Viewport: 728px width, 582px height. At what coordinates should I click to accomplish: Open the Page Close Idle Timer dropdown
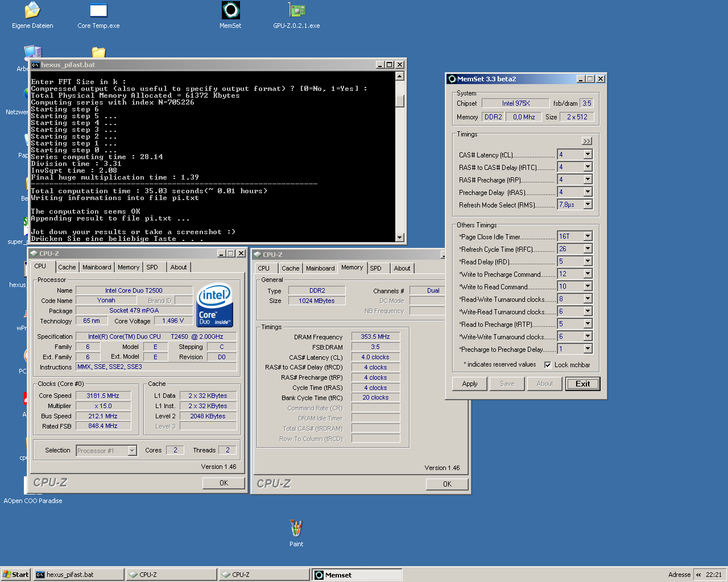click(588, 236)
